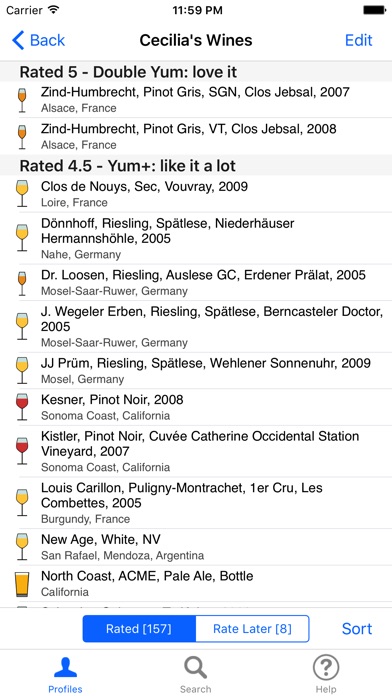Click the glass icon beside Zind-Humbrecht SGN 2007
Image resolution: width=392 pixels, height=696 pixels.
point(22,100)
